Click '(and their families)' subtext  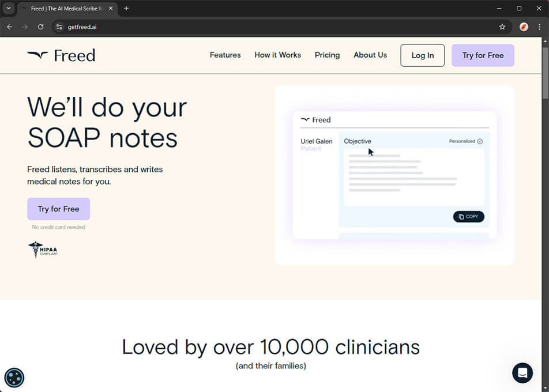coord(270,365)
